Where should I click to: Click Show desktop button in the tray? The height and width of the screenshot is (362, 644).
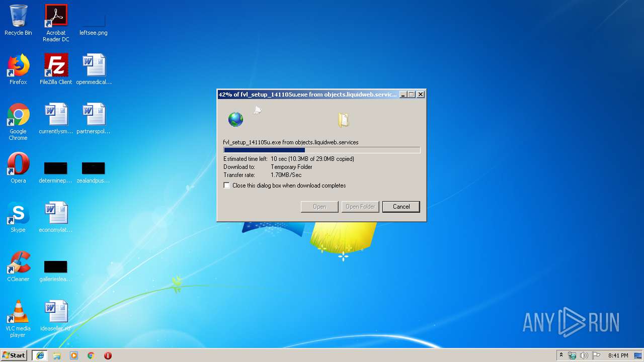click(x=639, y=355)
